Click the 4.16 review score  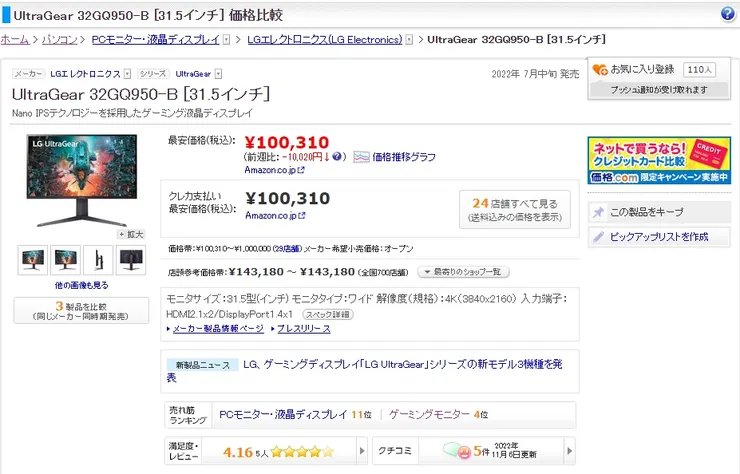coord(238,452)
